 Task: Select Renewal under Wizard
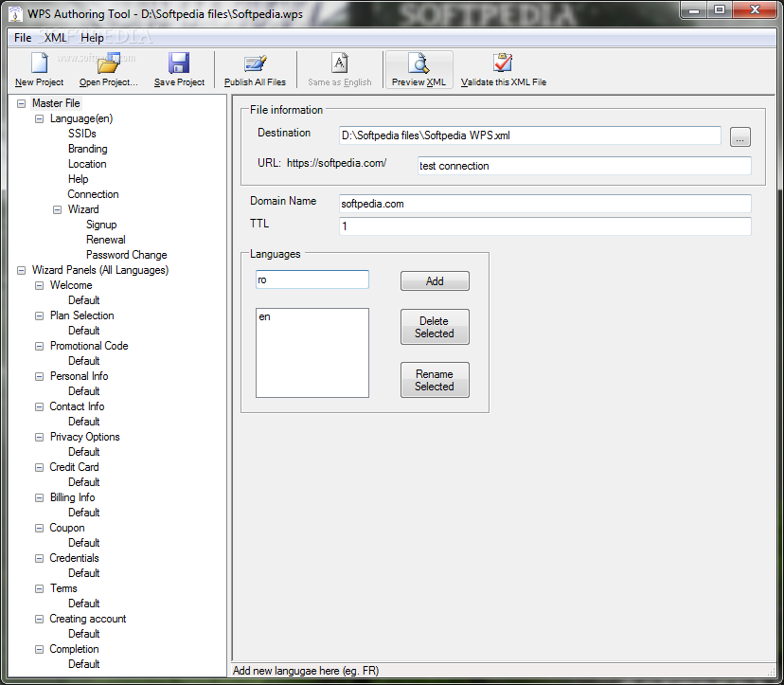[x=105, y=240]
